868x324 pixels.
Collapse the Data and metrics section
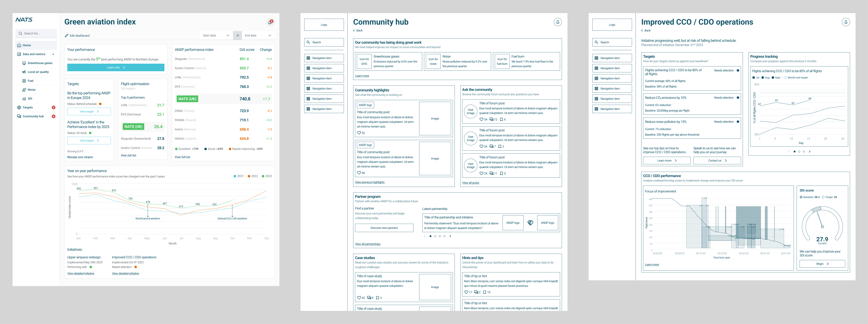[x=53, y=54]
